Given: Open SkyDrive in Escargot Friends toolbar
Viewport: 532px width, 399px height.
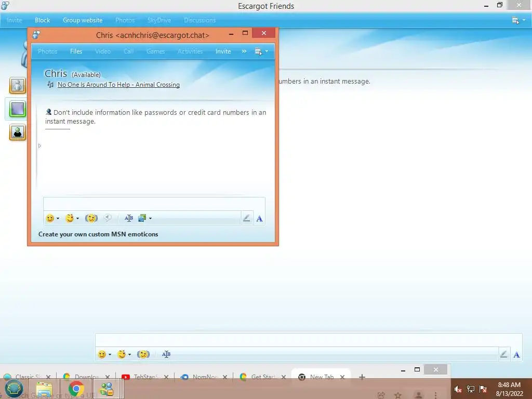Looking at the screenshot, I should pyautogui.click(x=159, y=20).
